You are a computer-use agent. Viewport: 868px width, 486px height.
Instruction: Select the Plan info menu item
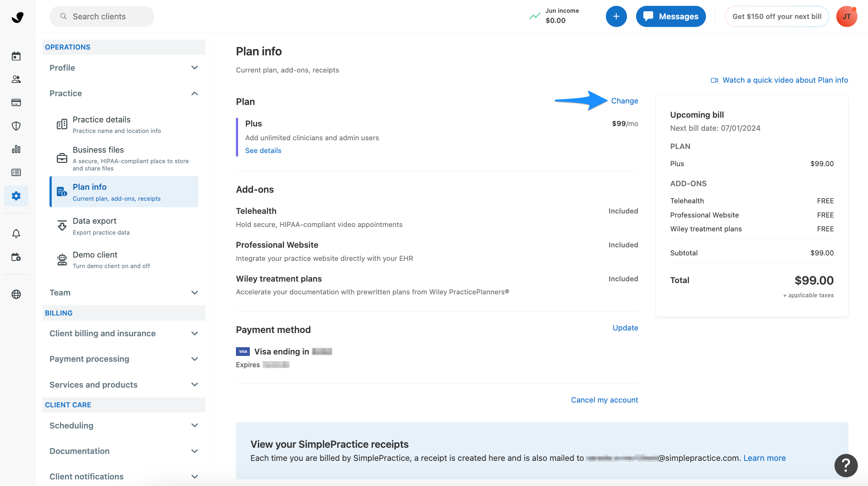124,192
